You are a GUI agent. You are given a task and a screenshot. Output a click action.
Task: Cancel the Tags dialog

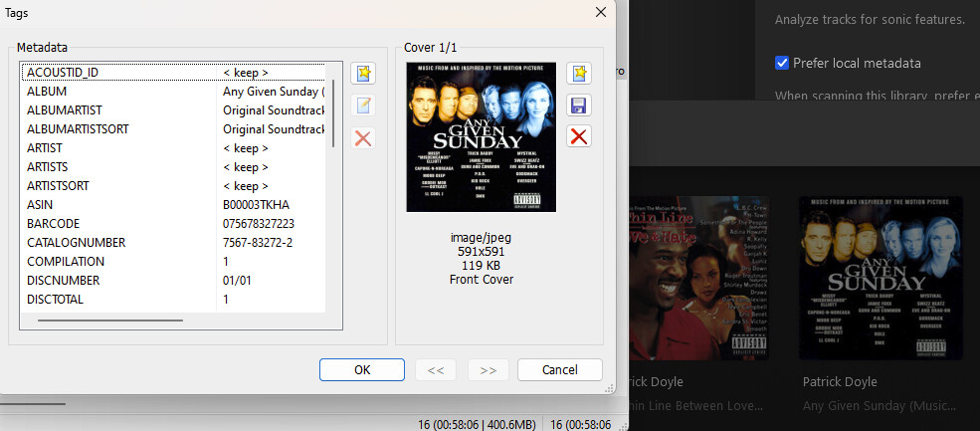point(560,369)
